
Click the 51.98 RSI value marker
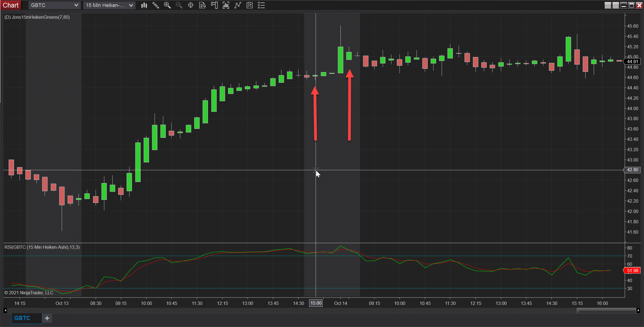633,271
